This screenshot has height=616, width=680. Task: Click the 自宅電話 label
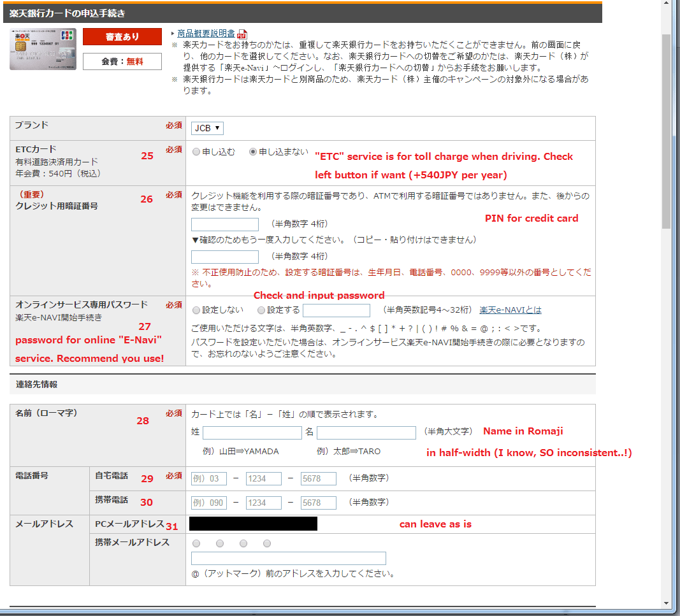(x=112, y=476)
